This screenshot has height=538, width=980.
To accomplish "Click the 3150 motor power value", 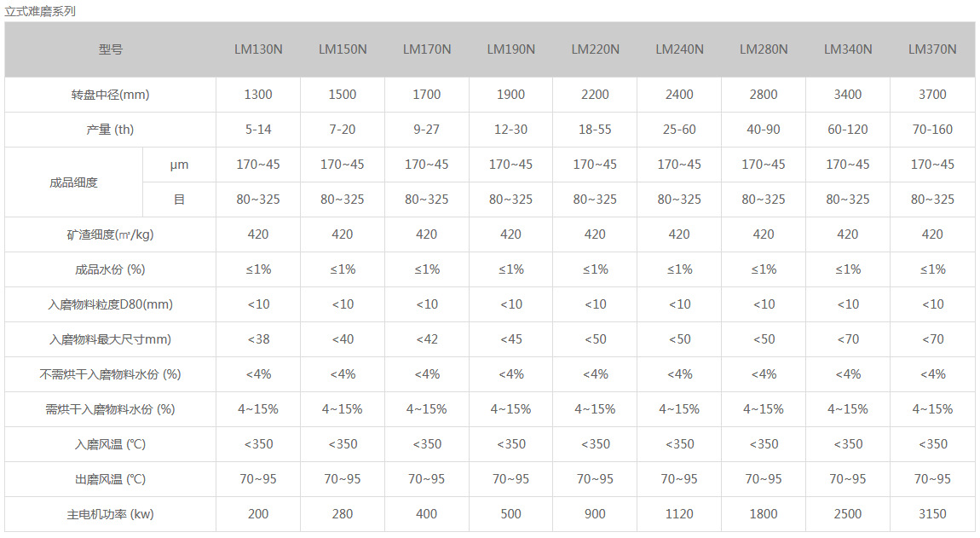I will click(932, 514).
